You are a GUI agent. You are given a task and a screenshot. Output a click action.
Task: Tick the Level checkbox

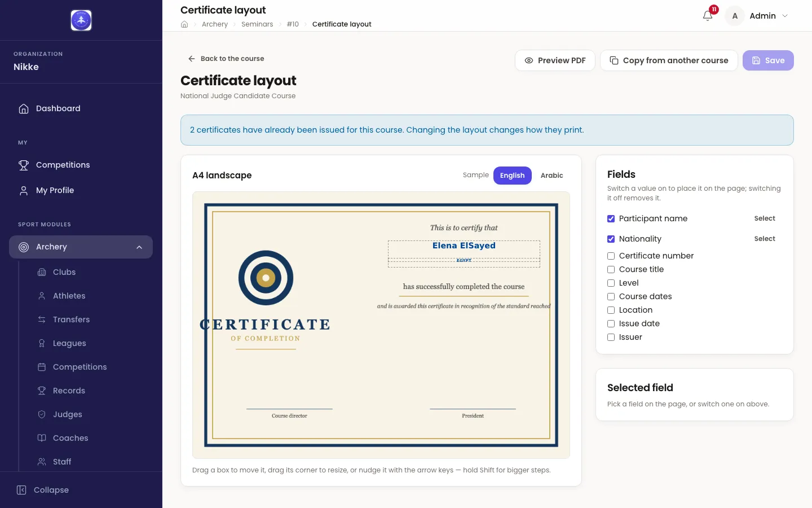(x=611, y=283)
